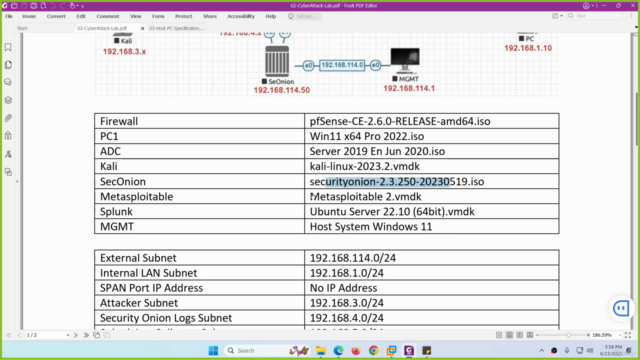Click the Save icon in title bar
The width and height of the screenshot is (640, 360).
[x=24, y=6]
